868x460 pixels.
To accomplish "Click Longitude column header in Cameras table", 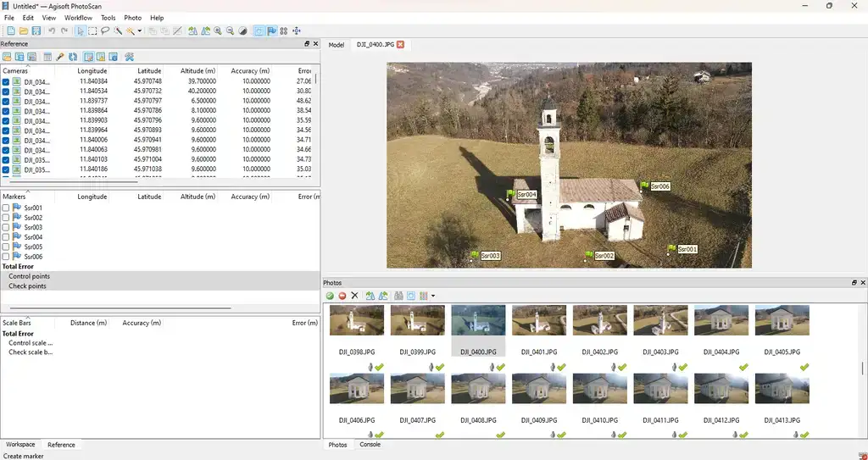I will 92,70.
